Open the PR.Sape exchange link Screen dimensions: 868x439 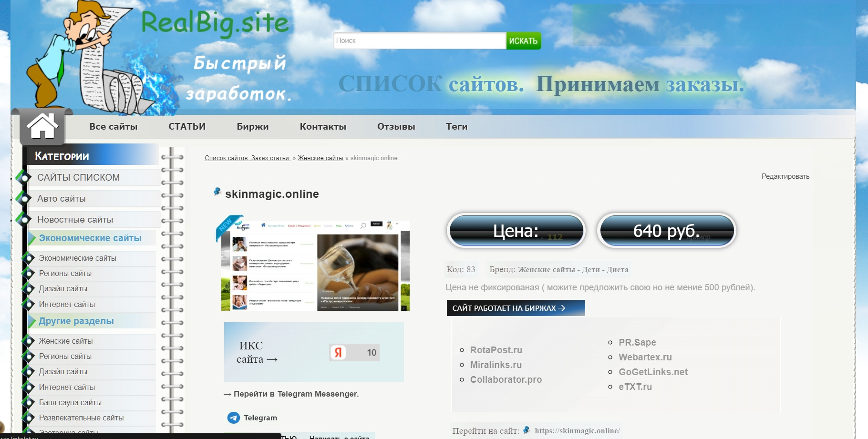(x=637, y=343)
